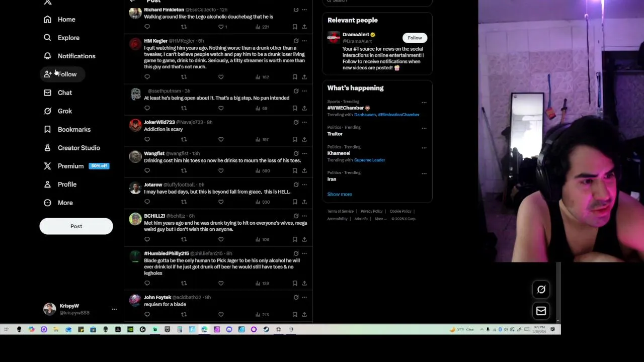Share HM Kegler's reply
The width and height of the screenshot is (644, 362).
pyautogui.click(x=304, y=77)
